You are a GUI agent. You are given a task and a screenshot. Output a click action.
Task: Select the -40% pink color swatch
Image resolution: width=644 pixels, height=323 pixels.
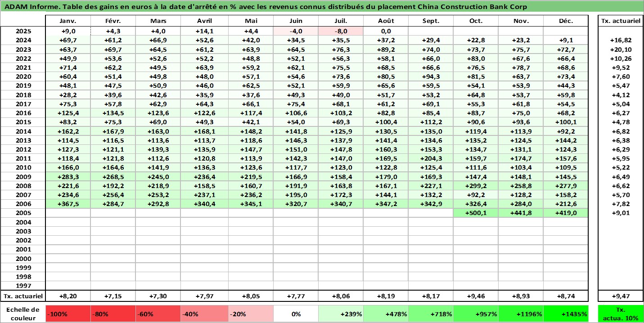(204, 314)
